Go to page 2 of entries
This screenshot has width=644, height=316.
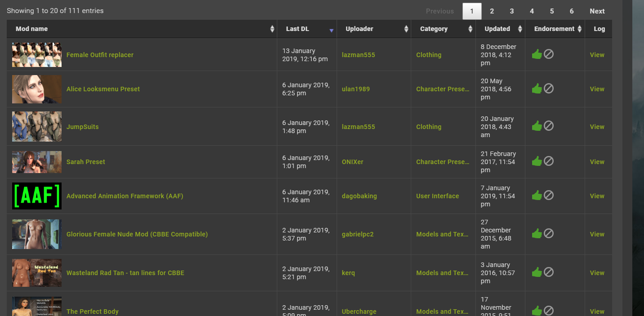click(x=492, y=11)
